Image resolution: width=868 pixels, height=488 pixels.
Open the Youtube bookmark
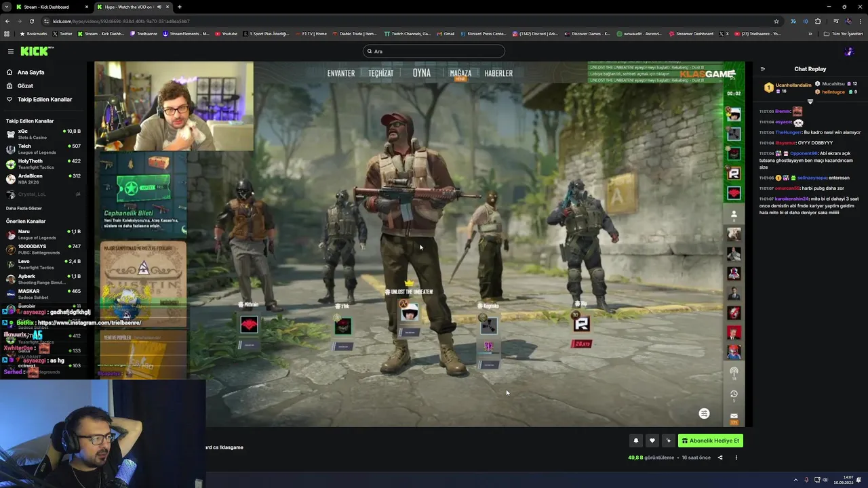[x=226, y=33]
